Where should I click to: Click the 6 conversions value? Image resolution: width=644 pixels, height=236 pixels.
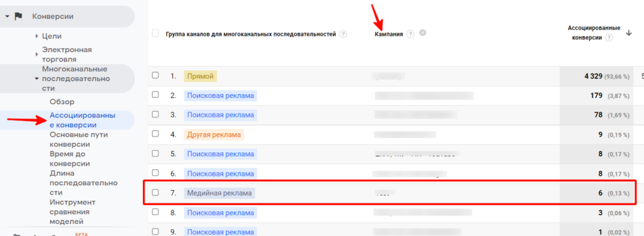[x=601, y=193]
